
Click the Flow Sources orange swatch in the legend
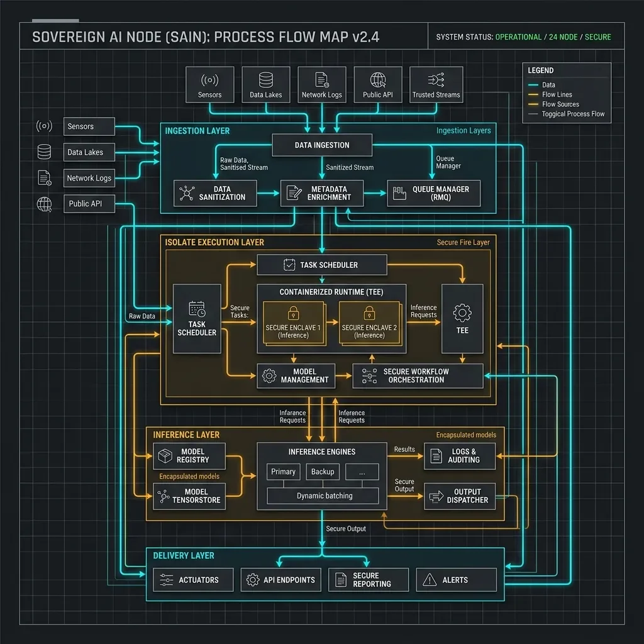point(533,104)
